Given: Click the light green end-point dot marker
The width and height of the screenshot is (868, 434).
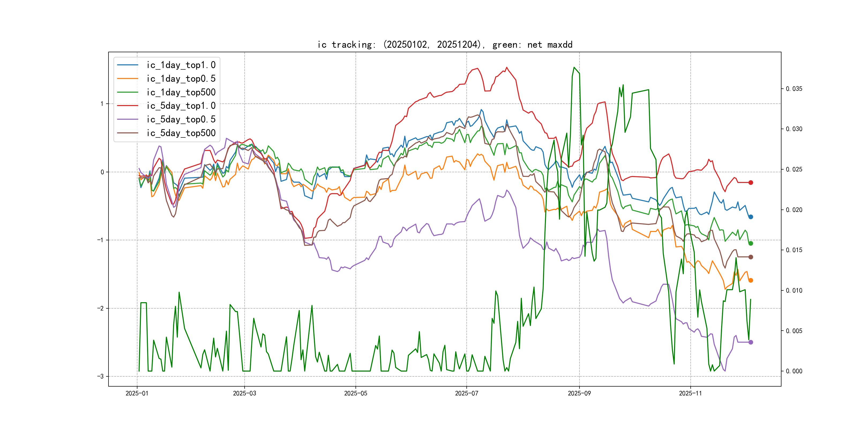Looking at the screenshot, I should [x=751, y=243].
